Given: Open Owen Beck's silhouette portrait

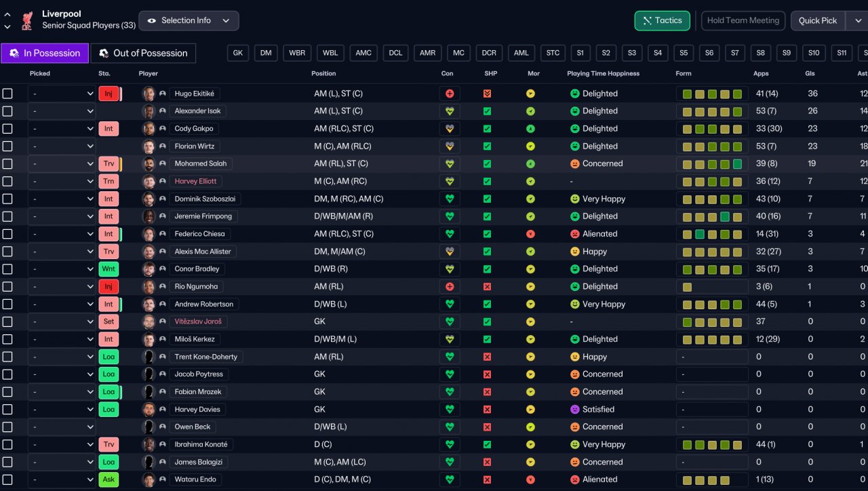Looking at the screenshot, I should coord(149,427).
